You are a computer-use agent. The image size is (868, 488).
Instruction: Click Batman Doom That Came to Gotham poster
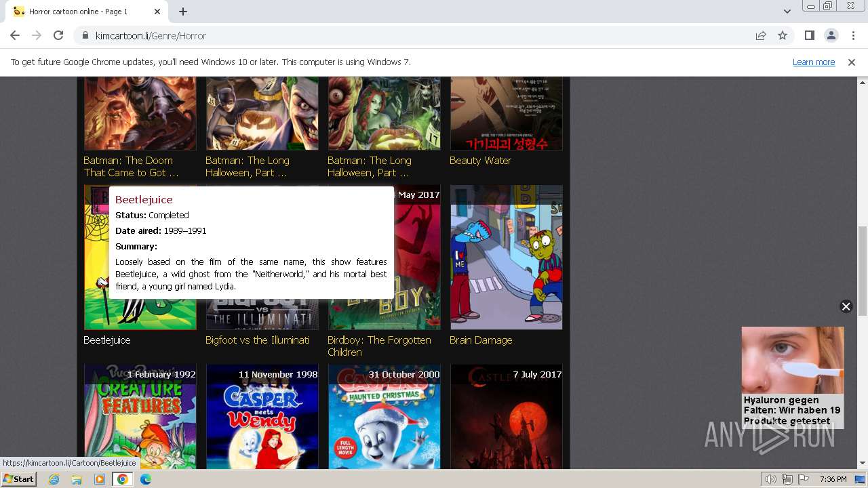pos(140,113)
